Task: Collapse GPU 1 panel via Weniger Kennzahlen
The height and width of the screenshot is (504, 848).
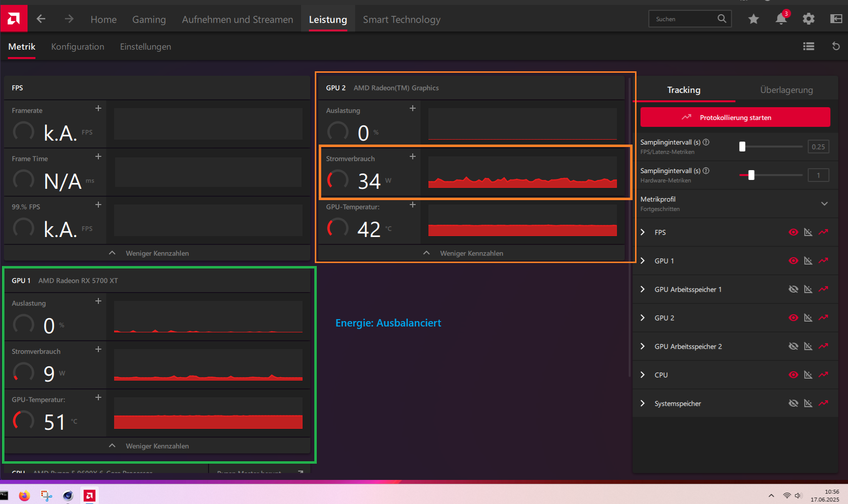Action: point(157,445)
